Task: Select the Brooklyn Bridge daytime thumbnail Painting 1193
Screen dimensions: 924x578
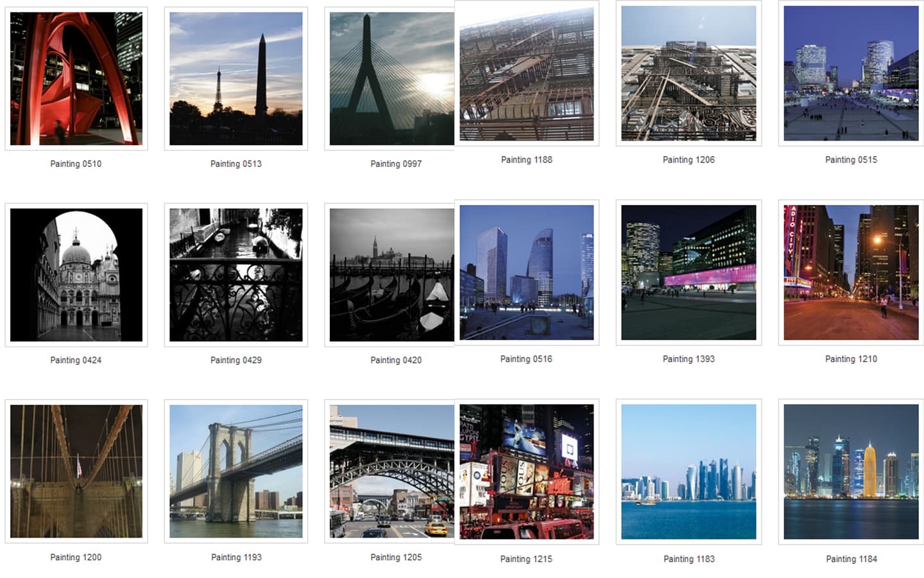Action: (x=235, y=471)
